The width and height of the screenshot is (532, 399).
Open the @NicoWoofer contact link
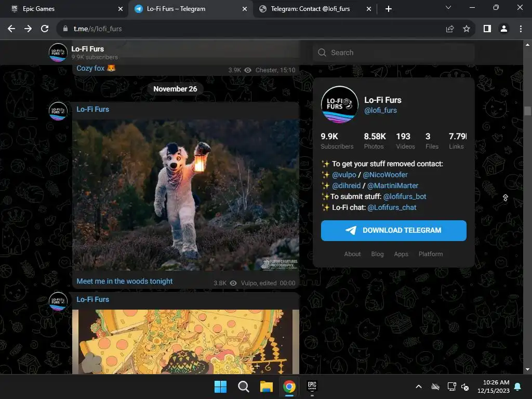tap(385, 175)
